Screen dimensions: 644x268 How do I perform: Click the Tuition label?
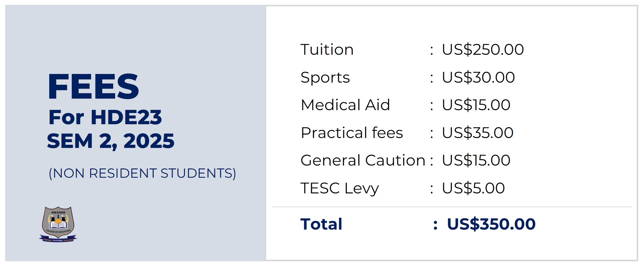(x=327, y=50)
